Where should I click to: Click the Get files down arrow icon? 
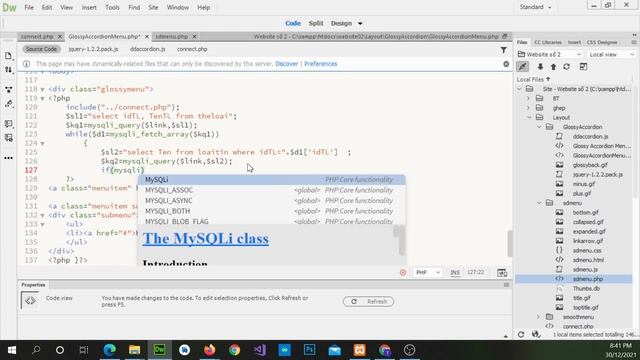540,67
